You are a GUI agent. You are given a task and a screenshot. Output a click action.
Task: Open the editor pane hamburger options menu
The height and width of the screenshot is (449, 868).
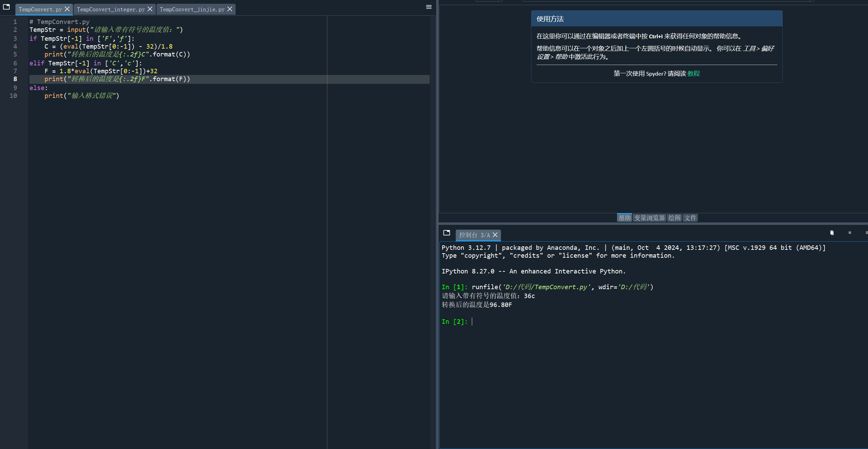(x=428, y=7)
